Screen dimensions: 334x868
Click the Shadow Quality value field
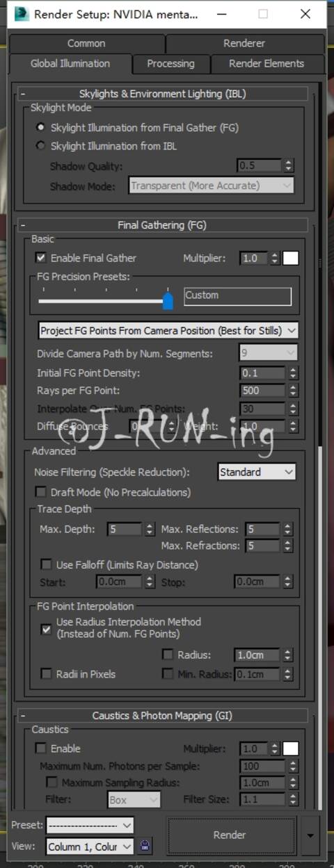[260, 165]
